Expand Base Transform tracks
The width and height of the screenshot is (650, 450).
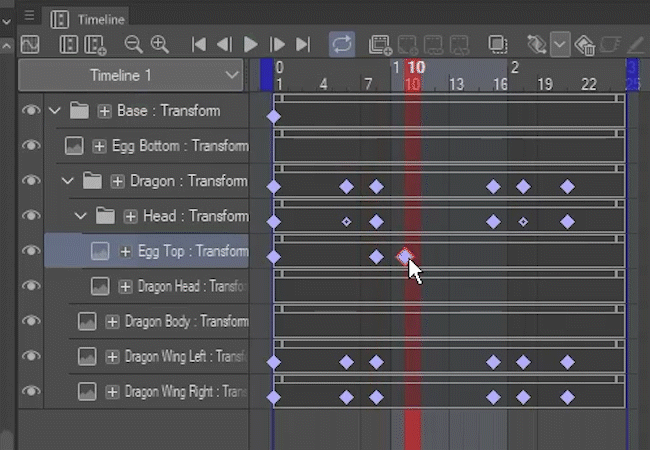pos(104,111)
